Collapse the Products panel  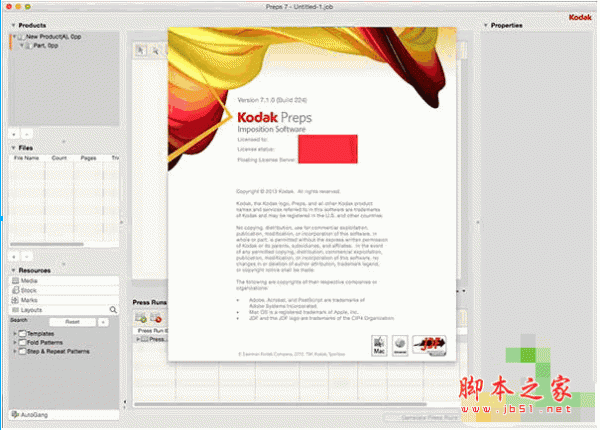pyautogui.click(x=13, y=25)
